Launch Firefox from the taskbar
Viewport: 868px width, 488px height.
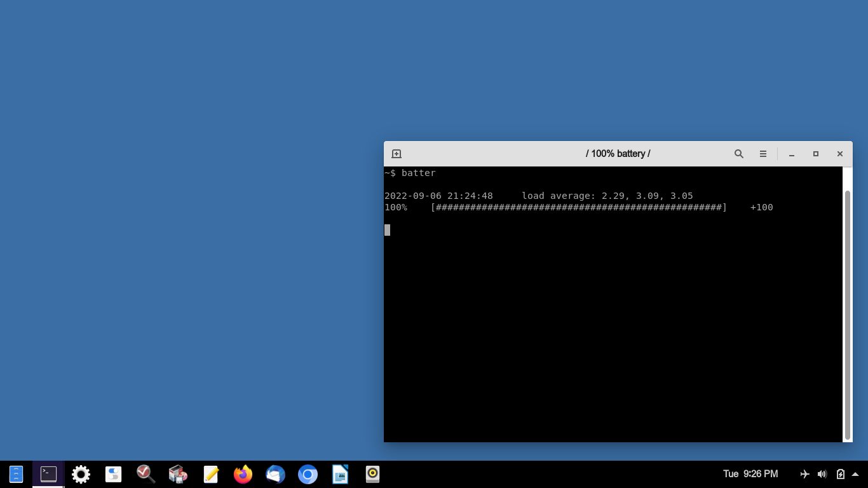coord(243,474)
